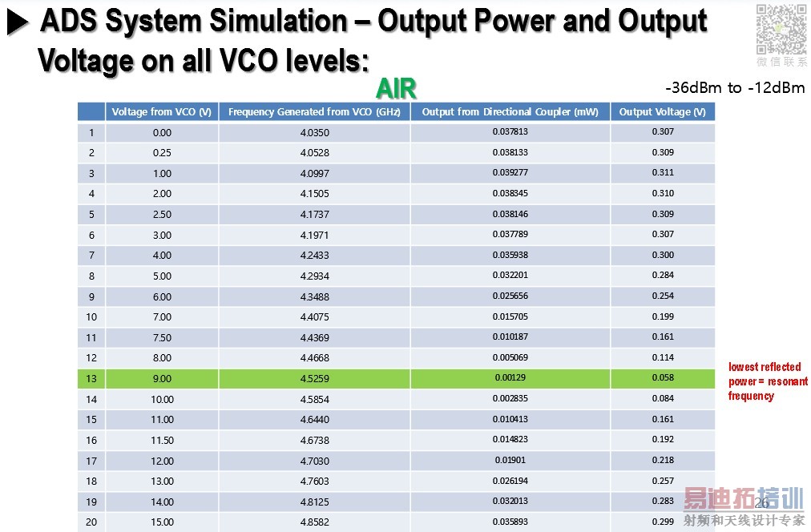Image resolution: width=811 pixels, height=532 pixels.
Task: Select frequency cell 4.7030
Action: tap(314, 461)
